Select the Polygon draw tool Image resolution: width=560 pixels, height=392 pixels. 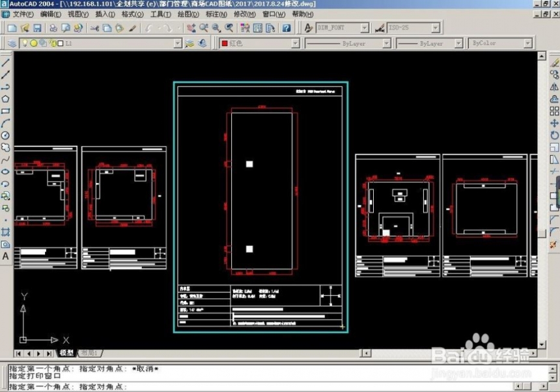click(x=6, y=99)
